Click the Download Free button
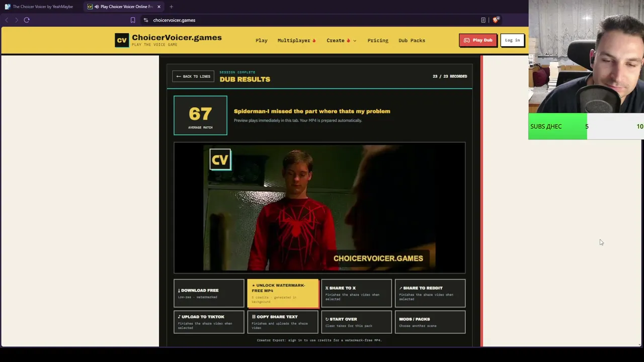 click(x=209, y=293)
